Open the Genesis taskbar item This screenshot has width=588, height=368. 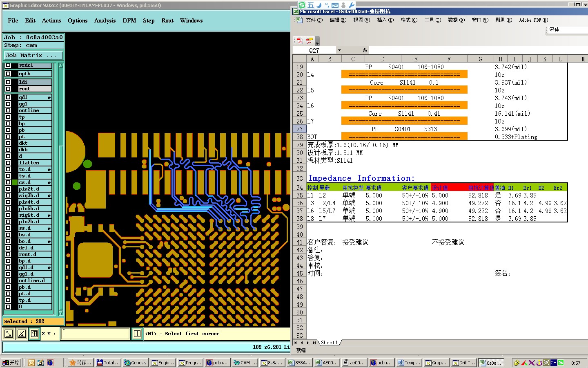(x=135, y=363)
